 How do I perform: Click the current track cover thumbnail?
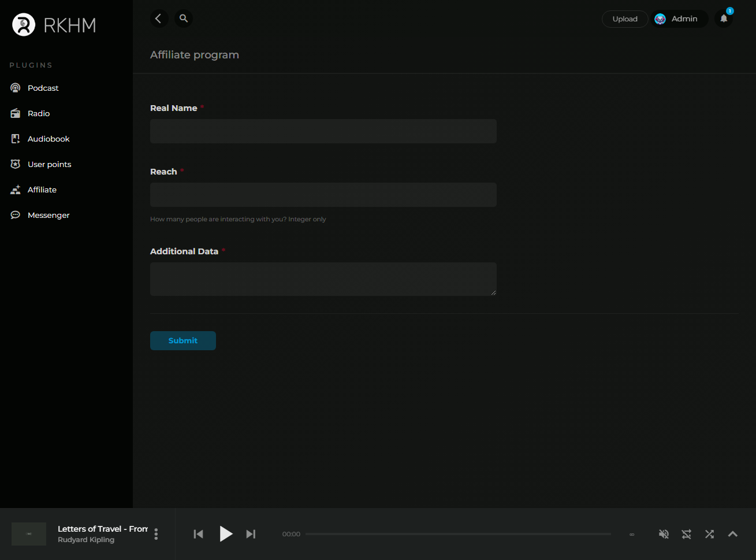(29, 534)
